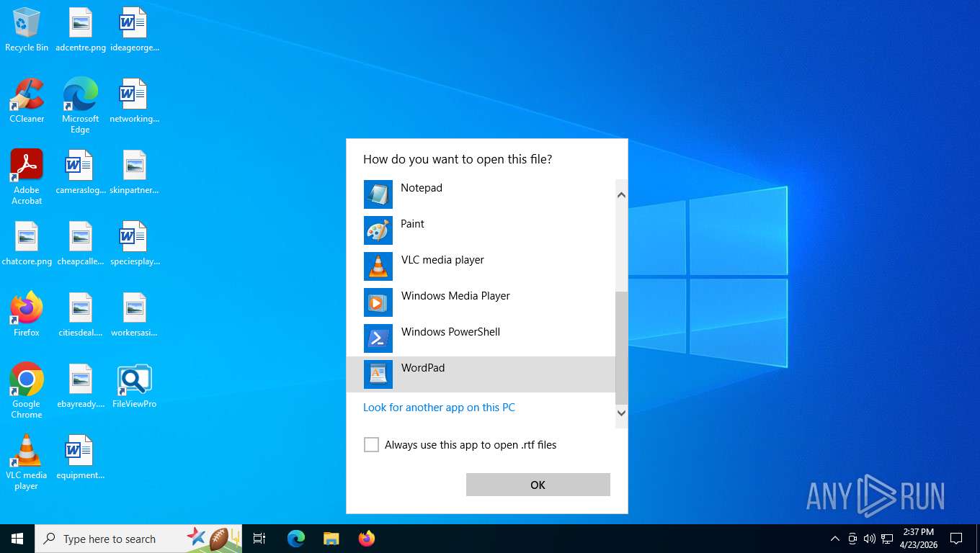Select speciesplay Word document on desktop
980x553 pixels.
[135, 244]
